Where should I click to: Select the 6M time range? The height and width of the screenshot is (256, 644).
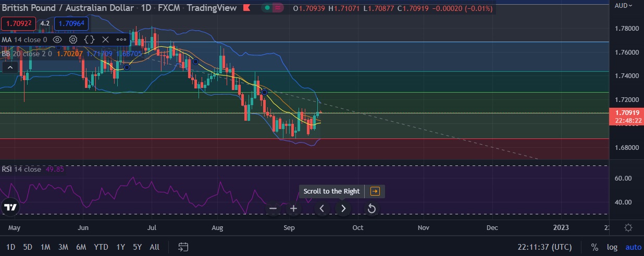click(x=81, y=247)
